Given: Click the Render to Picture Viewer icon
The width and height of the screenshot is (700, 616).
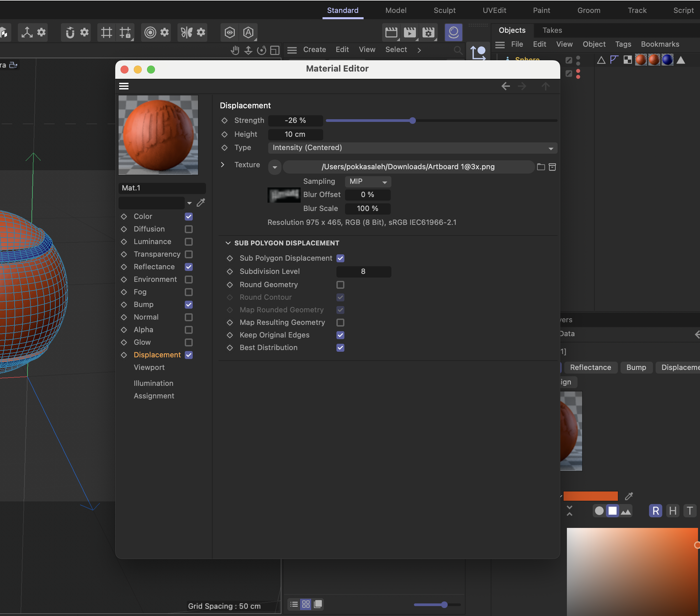Looking at the screenshot, I should [x=410, y=32].
